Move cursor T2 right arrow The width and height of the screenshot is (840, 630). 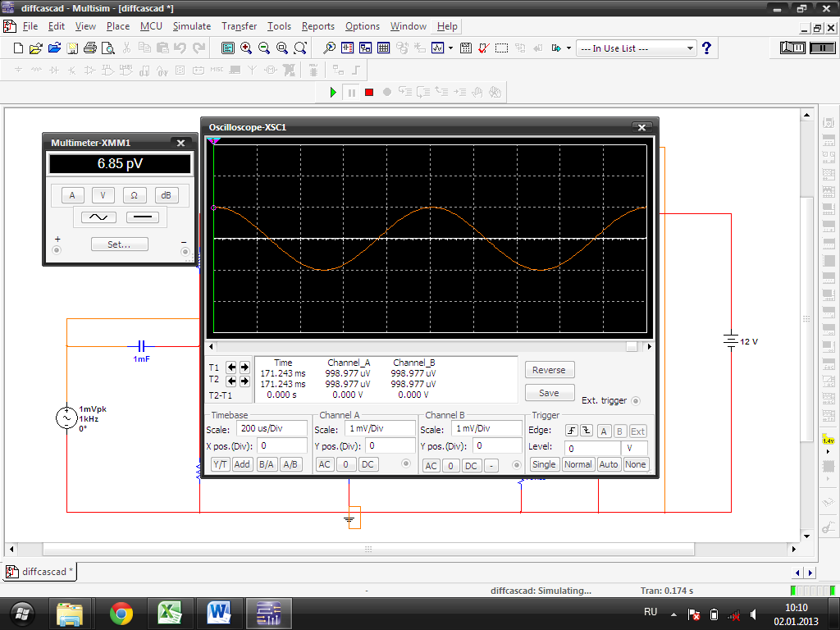tap(244, 381)
